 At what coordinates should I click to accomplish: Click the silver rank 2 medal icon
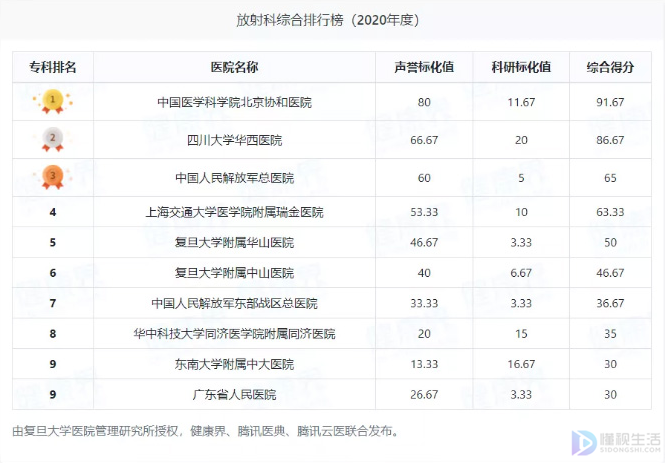click(x=53, y=139)
